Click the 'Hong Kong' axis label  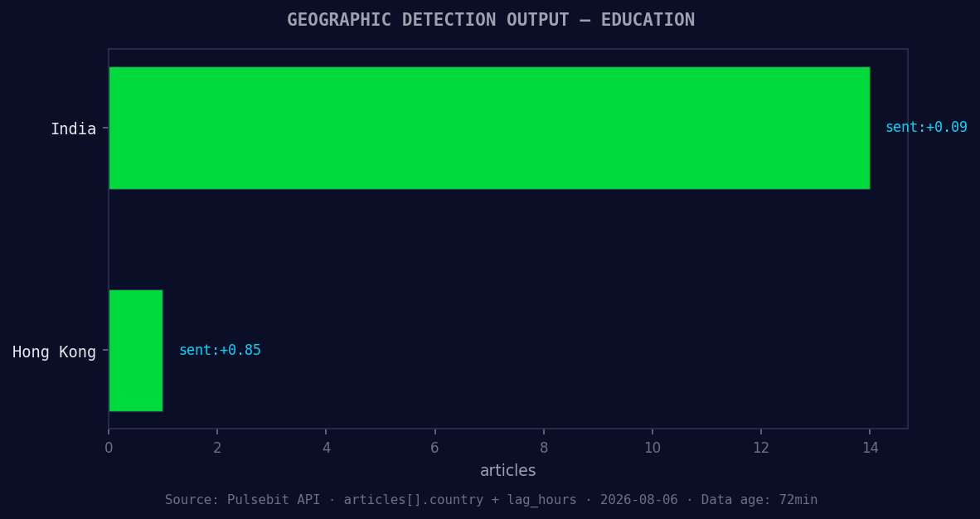pos(55,352)
